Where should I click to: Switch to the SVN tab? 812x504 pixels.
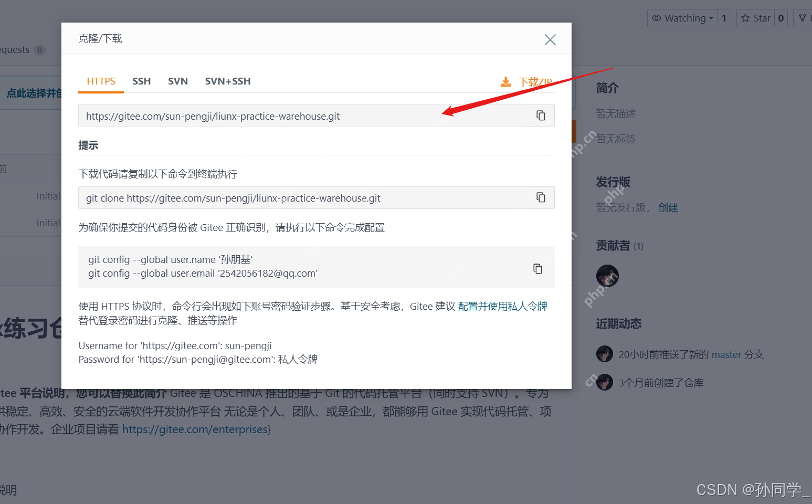click(178, 81)
